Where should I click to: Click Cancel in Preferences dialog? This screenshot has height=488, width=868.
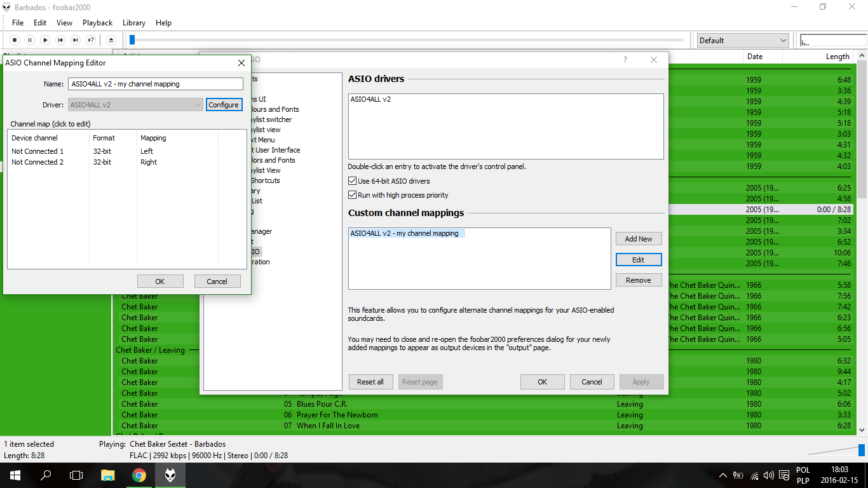tap(592, 382)
